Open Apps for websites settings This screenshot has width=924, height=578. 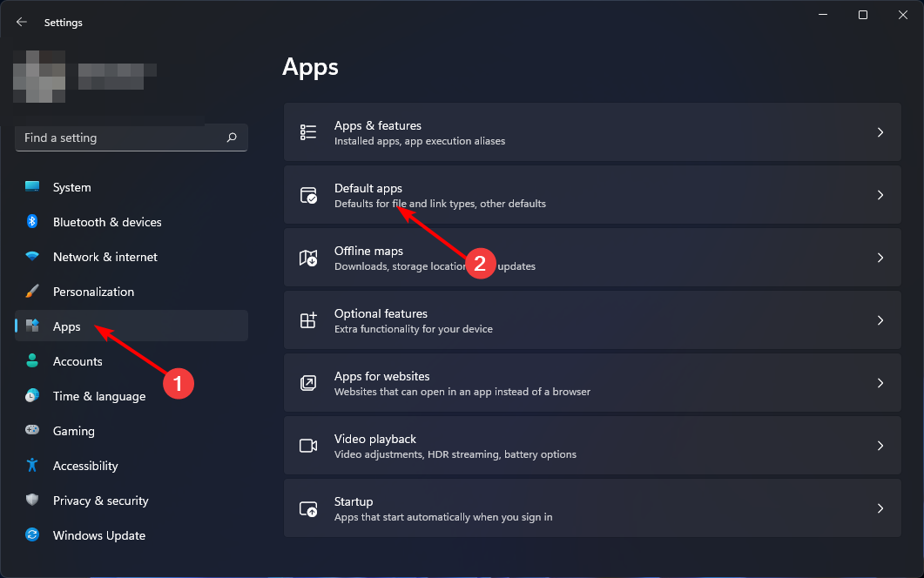(592, 383)
